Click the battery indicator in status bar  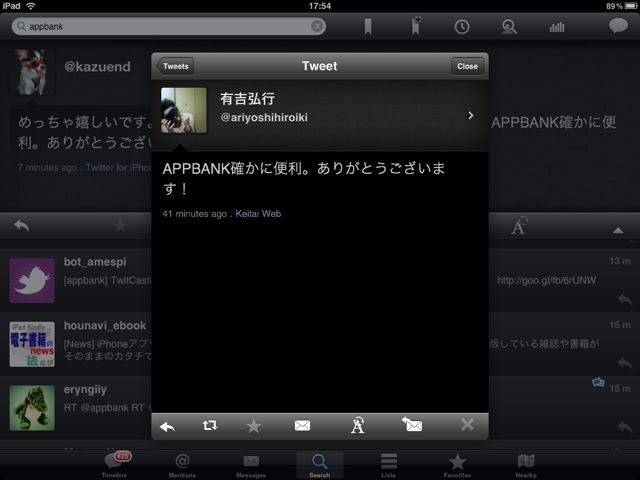click(x=630, y=6)
